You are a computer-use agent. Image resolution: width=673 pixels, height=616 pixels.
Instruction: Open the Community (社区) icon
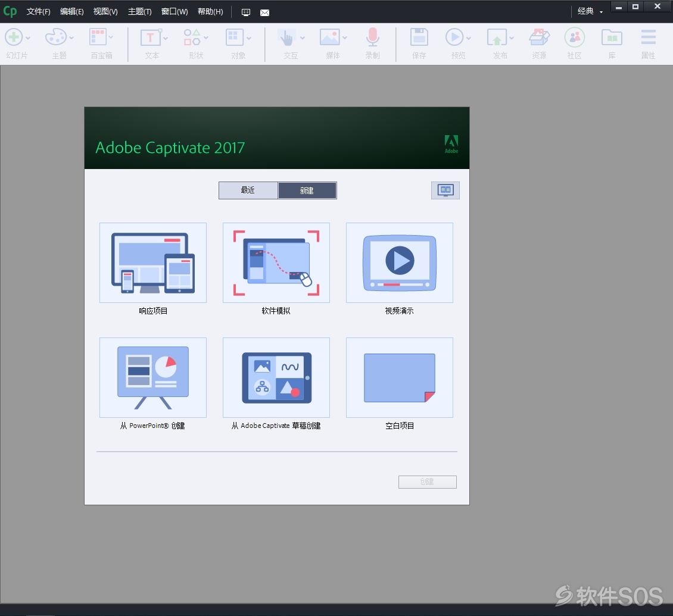pyautogui.click(x=575, y=37)
